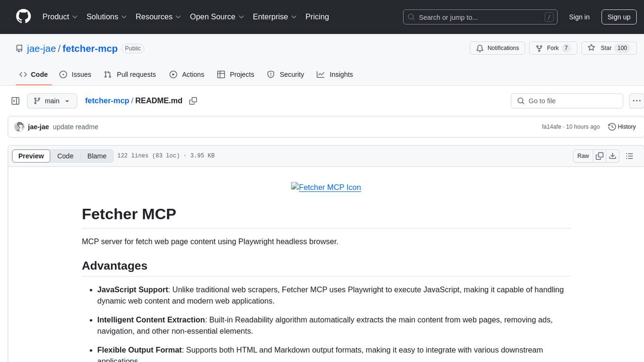Expand the Enterprise menu
This screenshot has height=362, width=644.
[275, 17]
